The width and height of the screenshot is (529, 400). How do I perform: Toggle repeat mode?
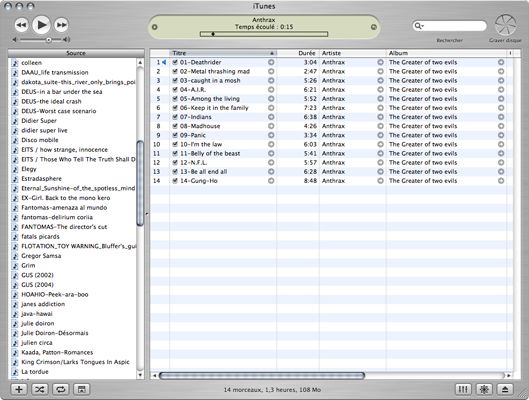[x=61, y=389]
